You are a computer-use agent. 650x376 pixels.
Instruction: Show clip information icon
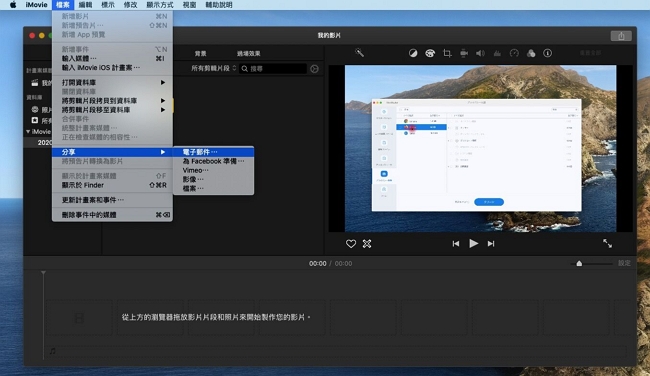coord(548,53)
